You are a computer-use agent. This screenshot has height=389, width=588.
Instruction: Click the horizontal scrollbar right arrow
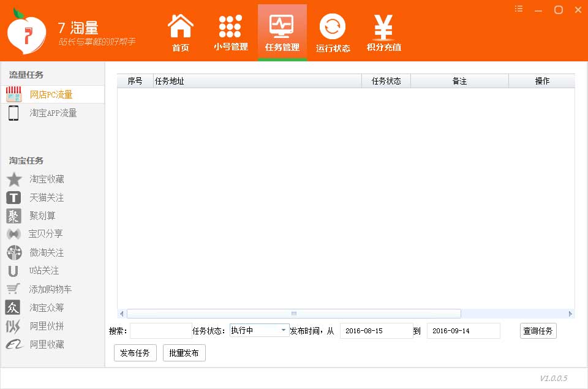click(570, 314)
